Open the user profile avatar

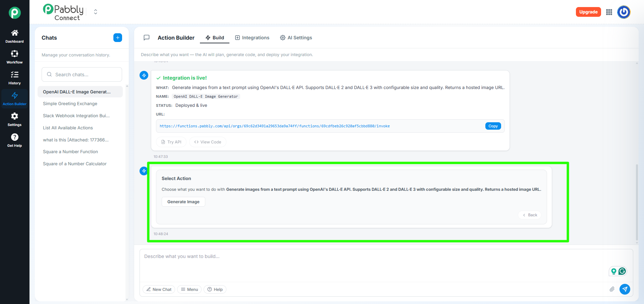pyautogui.click(x=624, y=12)
